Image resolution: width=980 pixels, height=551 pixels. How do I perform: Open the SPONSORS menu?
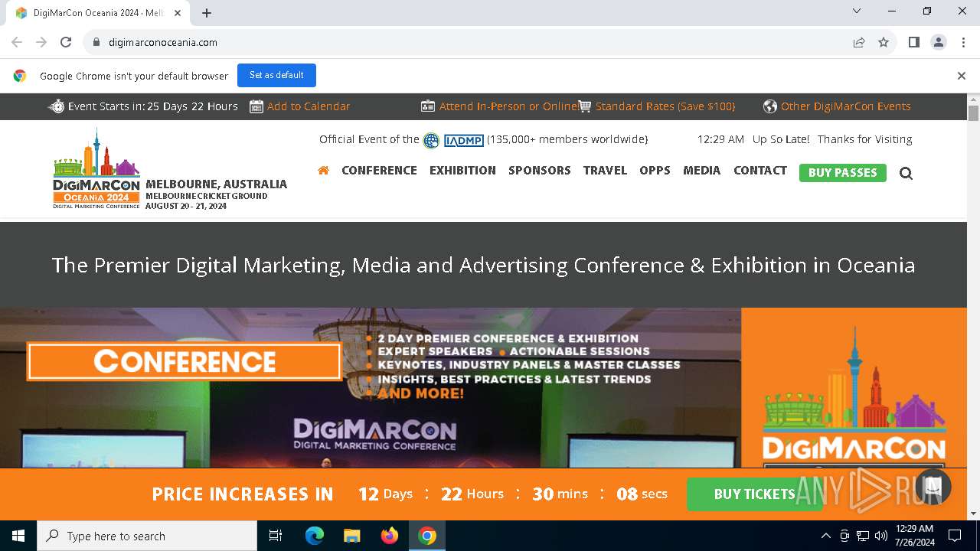(x=540, y=171)
